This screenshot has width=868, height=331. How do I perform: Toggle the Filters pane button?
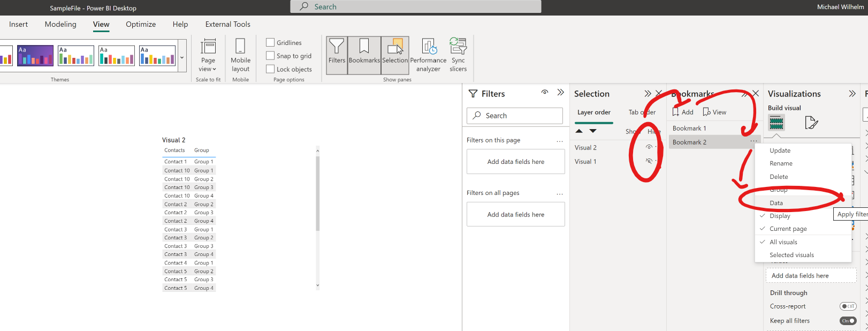pos(337,55)
